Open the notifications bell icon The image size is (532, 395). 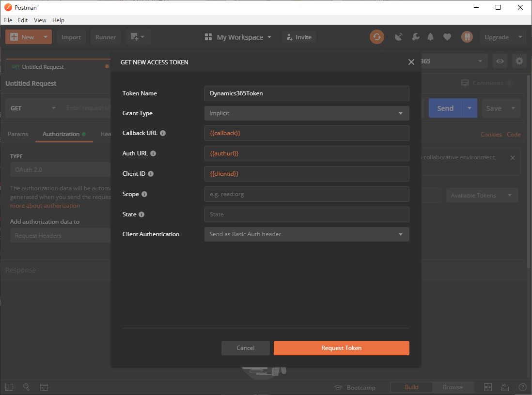click(430, 37)
